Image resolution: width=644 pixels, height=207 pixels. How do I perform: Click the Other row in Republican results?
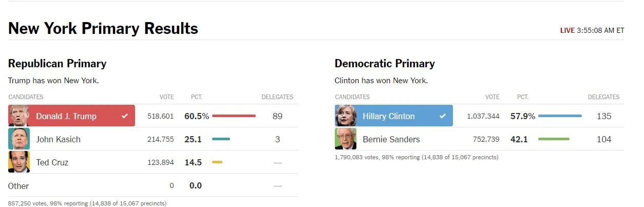tap(18, 186)
